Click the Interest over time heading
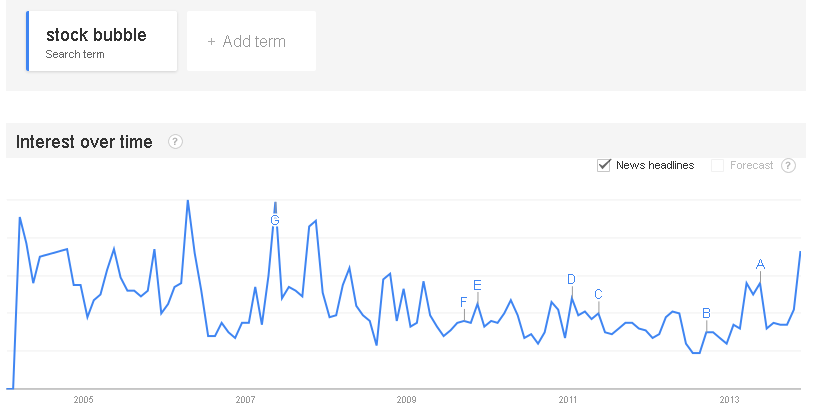This screenshot has height=417, width=814. pos(84,142)
